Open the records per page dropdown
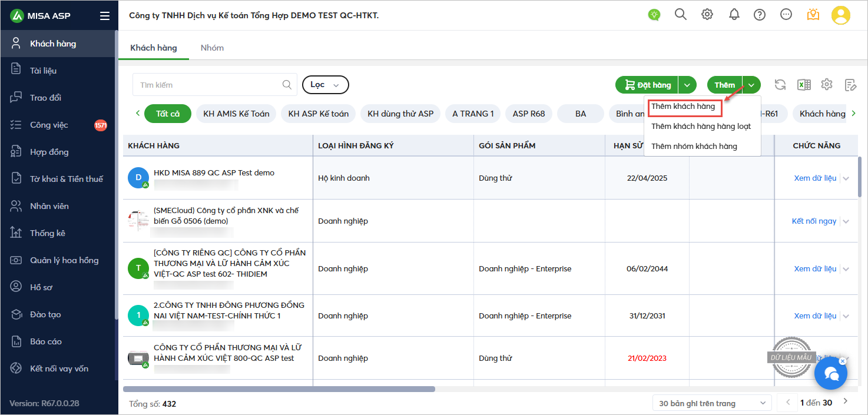868x415 pixels. pos(712,403)
